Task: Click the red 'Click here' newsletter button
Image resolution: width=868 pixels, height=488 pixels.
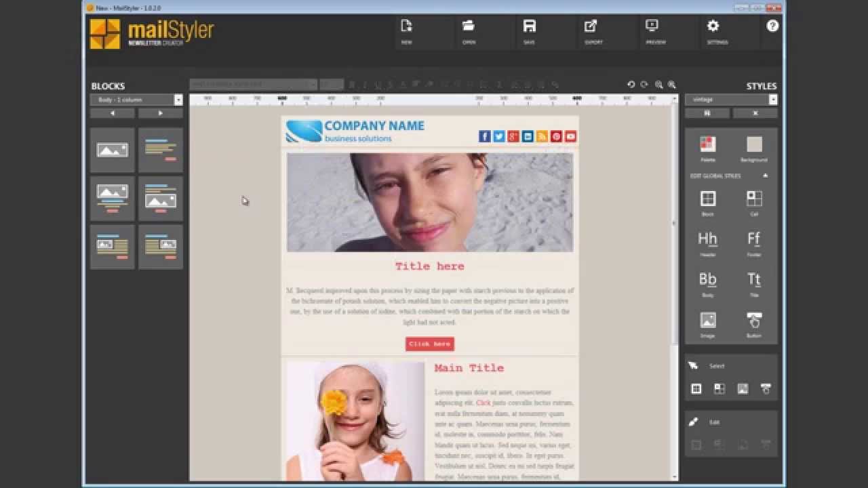Action: (x=430, y=344)
